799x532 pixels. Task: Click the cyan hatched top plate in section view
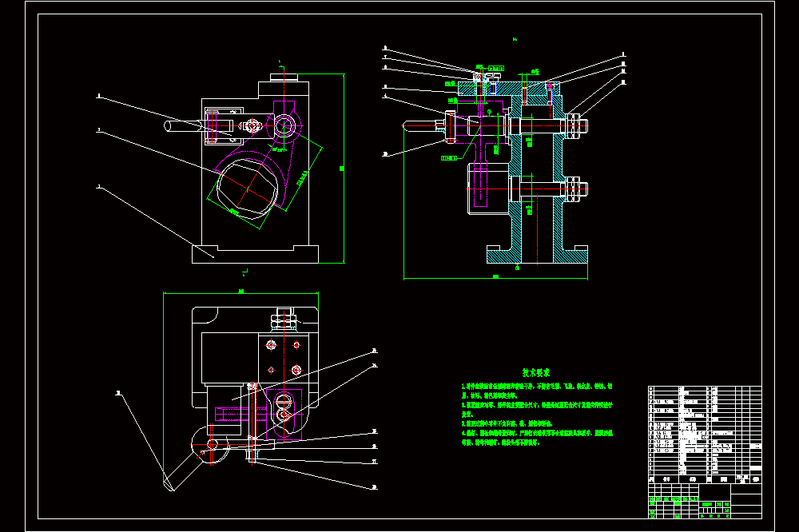[509, 89]
